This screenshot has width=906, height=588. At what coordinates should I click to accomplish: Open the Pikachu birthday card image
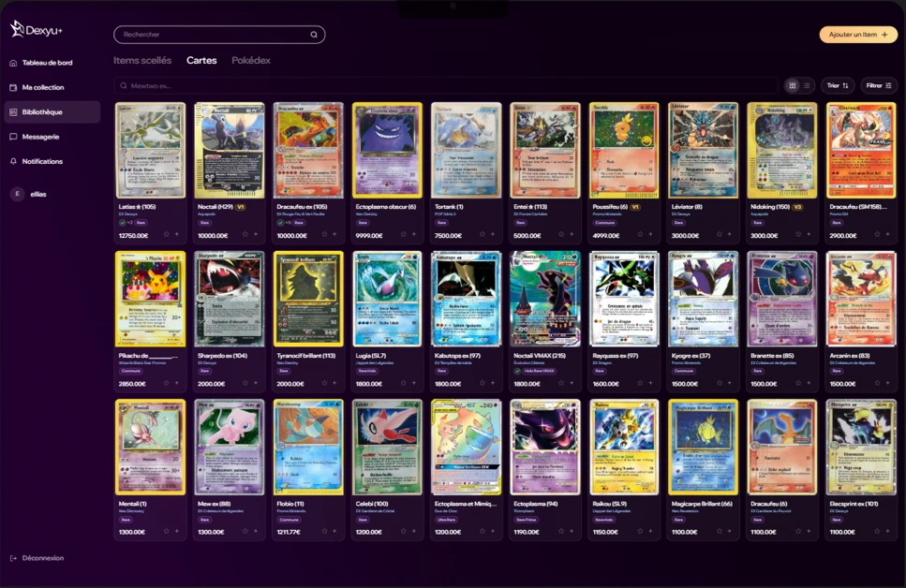(x=150, y=300)
